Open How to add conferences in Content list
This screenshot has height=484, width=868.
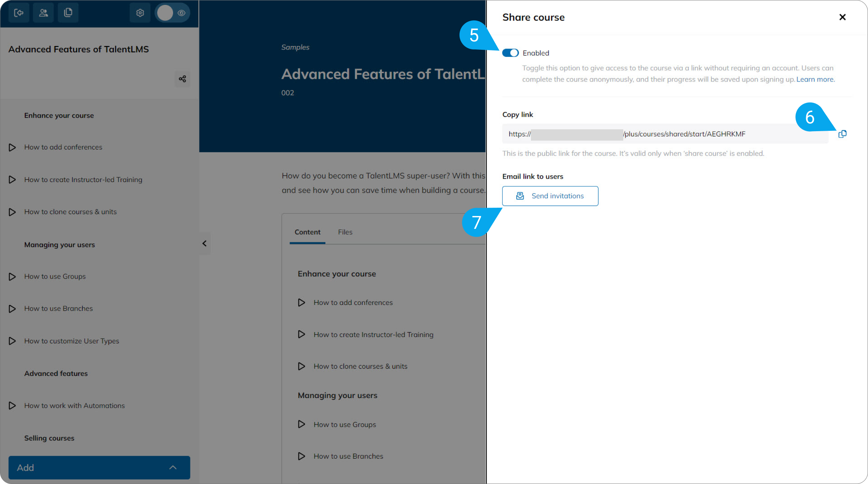pyautogui.click(x=353, y=303)
